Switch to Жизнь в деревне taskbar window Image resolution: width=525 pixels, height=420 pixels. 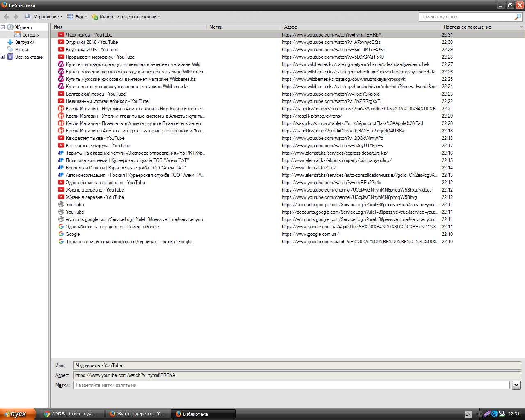(137, 414)
